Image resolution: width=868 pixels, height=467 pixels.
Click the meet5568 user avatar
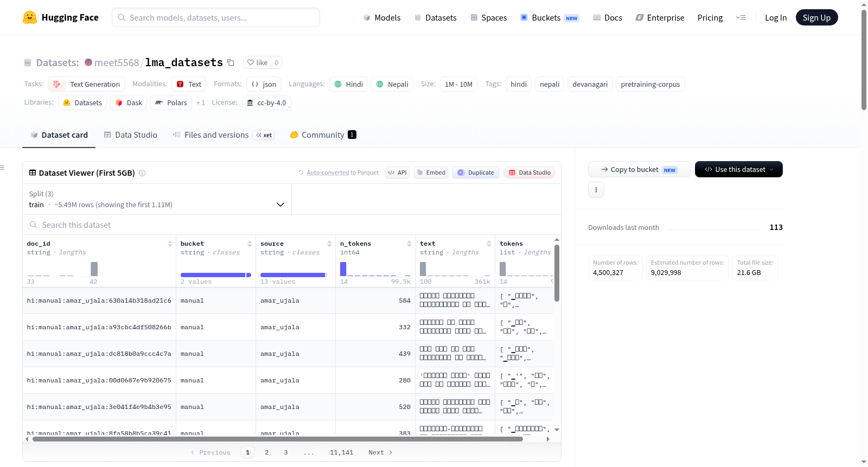[x=88, y=62]
